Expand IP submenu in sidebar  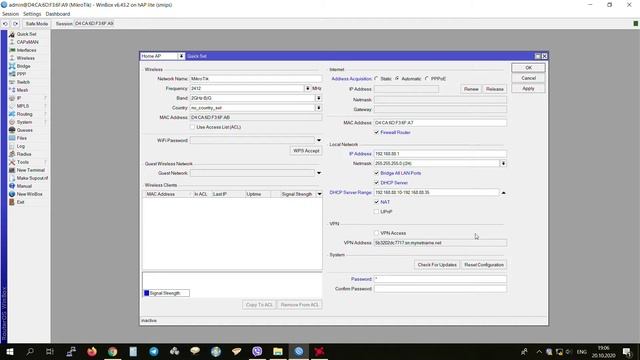point(45,98)
